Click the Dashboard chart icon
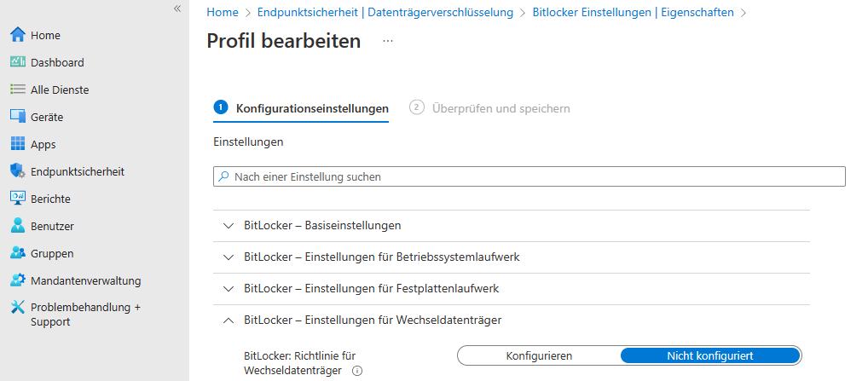Image resolution: width=868 pixels, height=381 pixels. (18, 62)
